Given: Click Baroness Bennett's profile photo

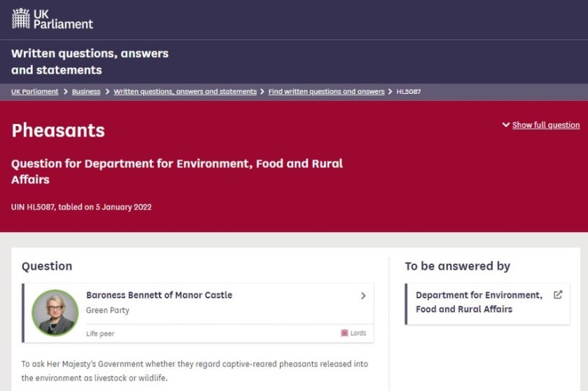Looking at the screenshot, I should tap(55, 313).
